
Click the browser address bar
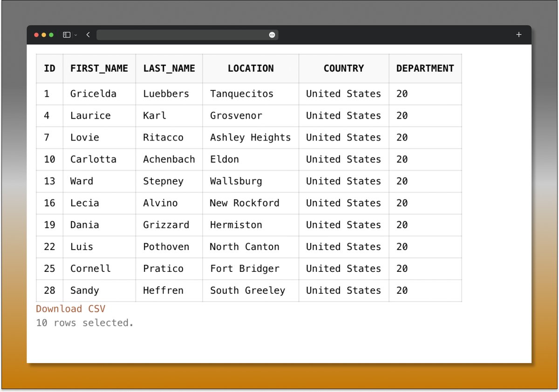pos(187,35)
